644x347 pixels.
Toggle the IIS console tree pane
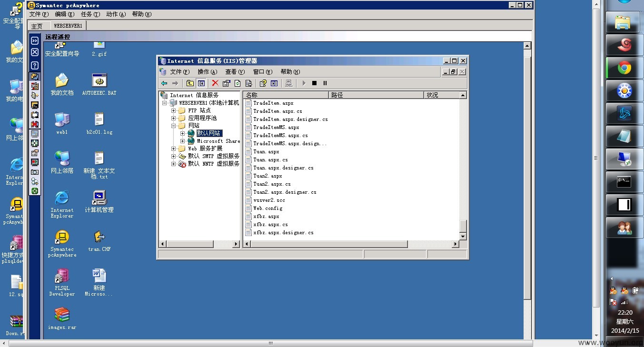click(201, 83)
